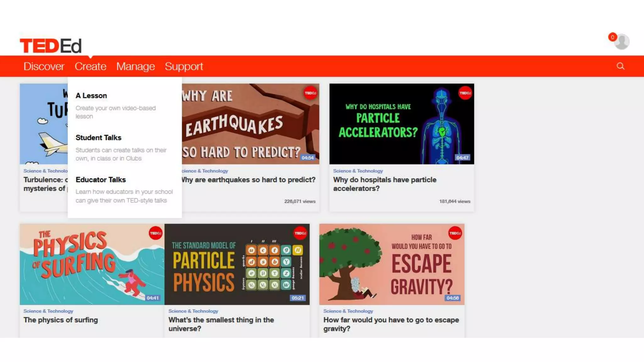Click TED-Ed badge on surfing thumbnail
The height and width of the screenshot is (362, 644).
pos(155,233)
